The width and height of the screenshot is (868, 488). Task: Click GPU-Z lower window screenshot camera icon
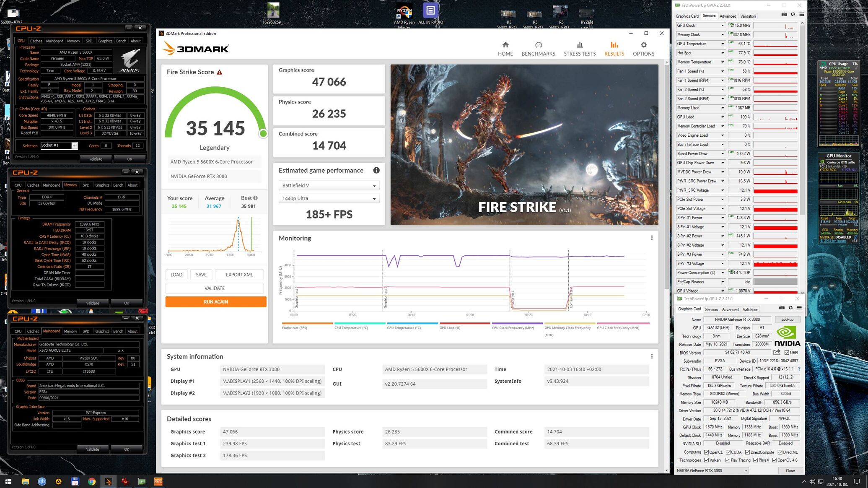[782, 308]
